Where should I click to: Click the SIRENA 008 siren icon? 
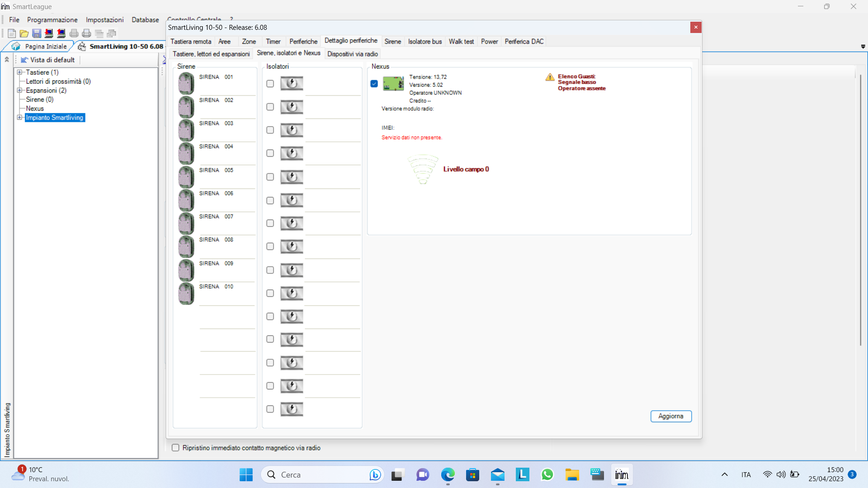click(186, 247)
